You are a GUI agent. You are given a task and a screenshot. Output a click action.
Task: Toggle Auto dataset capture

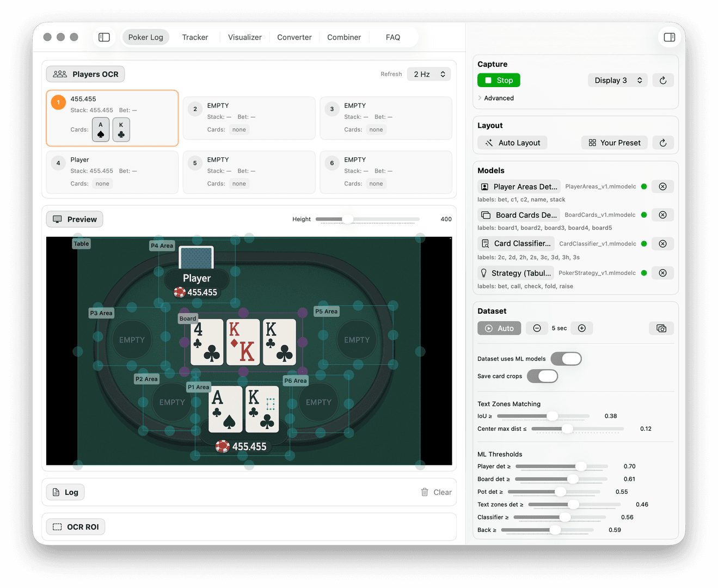pos(499,328)
